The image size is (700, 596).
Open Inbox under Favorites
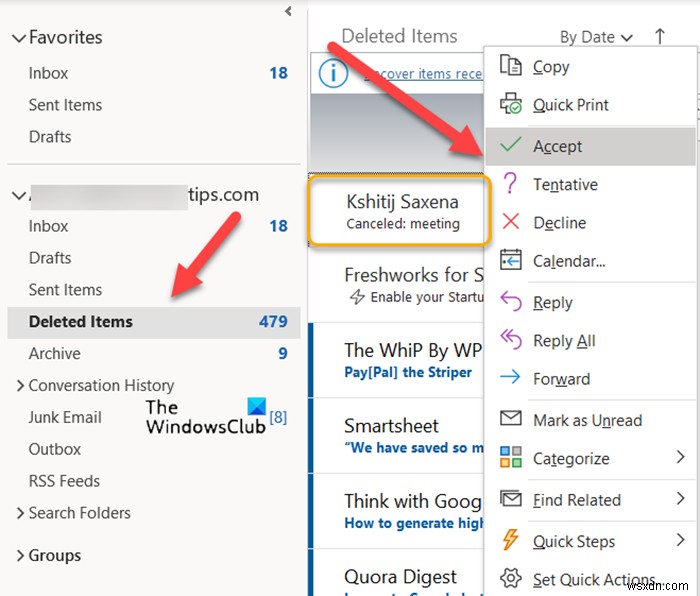(154, 73)
